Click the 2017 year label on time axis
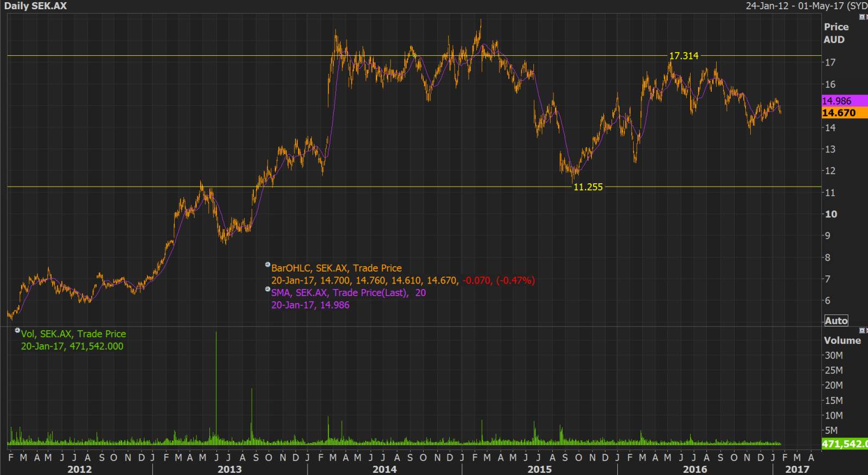 (x=797, y=469)
